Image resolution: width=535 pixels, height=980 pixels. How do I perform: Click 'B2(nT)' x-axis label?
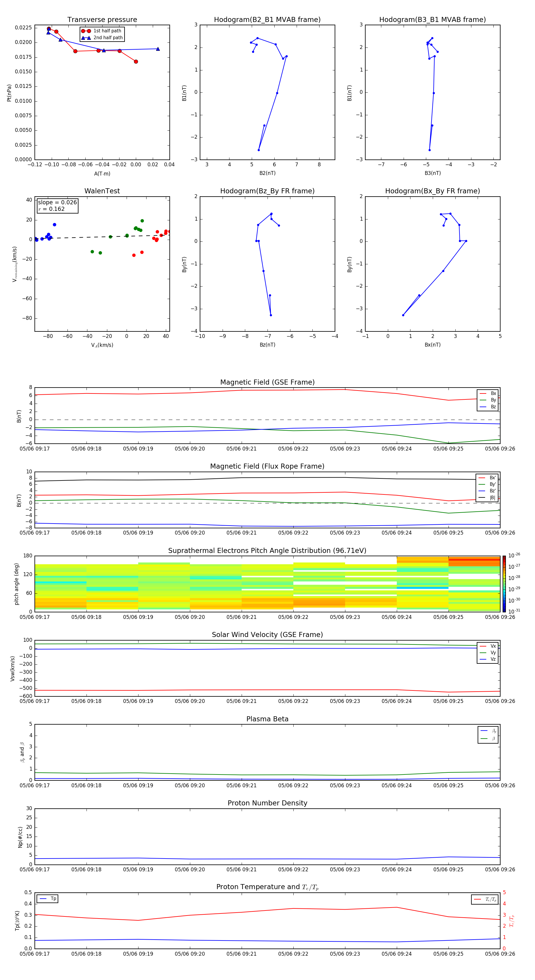tap(267, 173)
